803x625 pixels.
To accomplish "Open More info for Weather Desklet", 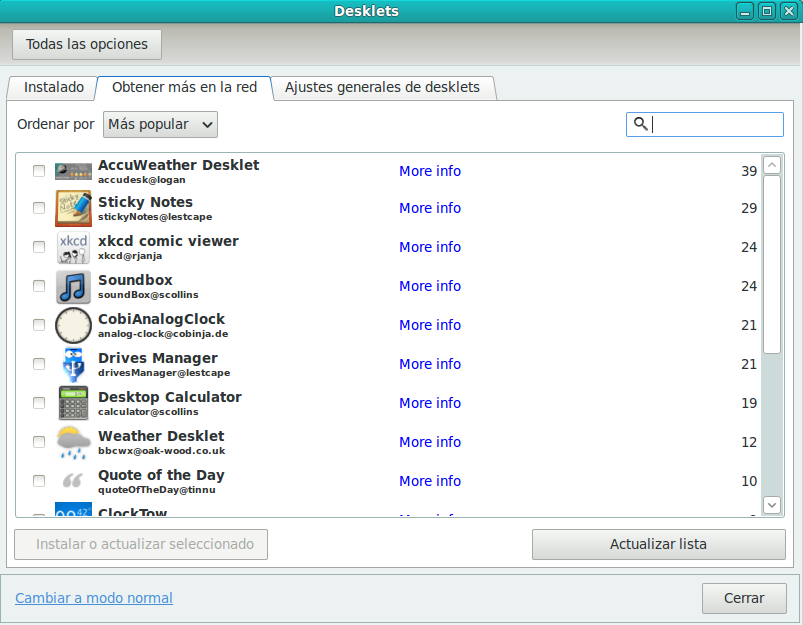I will 430,442.
